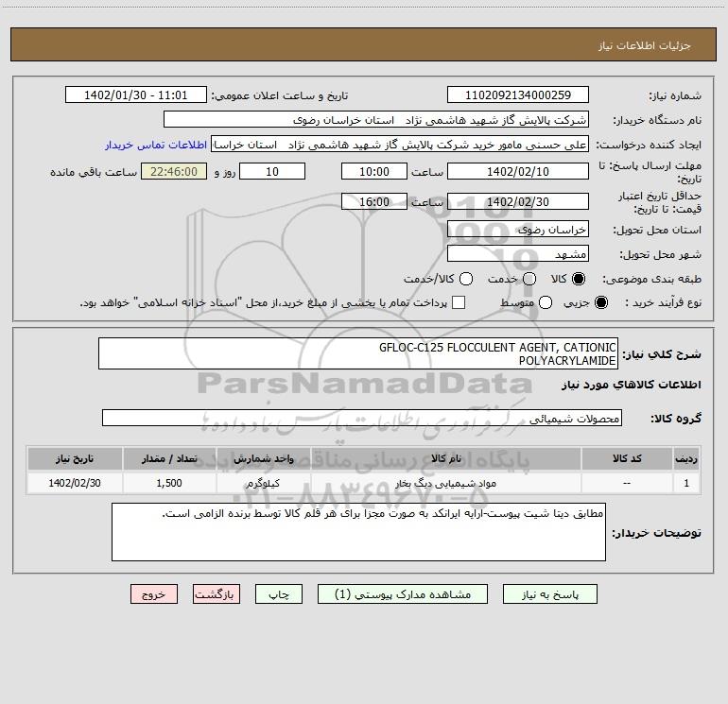Click the جزئیات اطلاعات نیاز header bar
728x704 pixels.
(363, 44)
